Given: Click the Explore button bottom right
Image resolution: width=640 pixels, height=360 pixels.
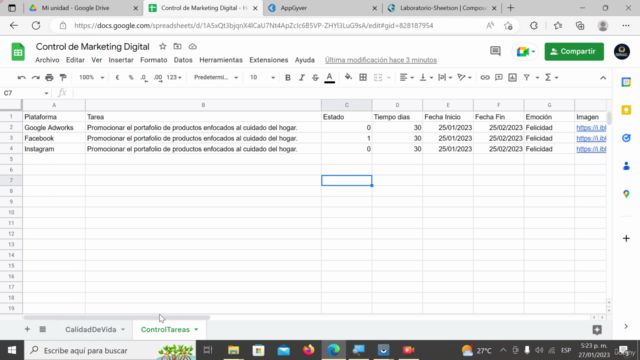Looking at the screenshot, I should 597,330.
